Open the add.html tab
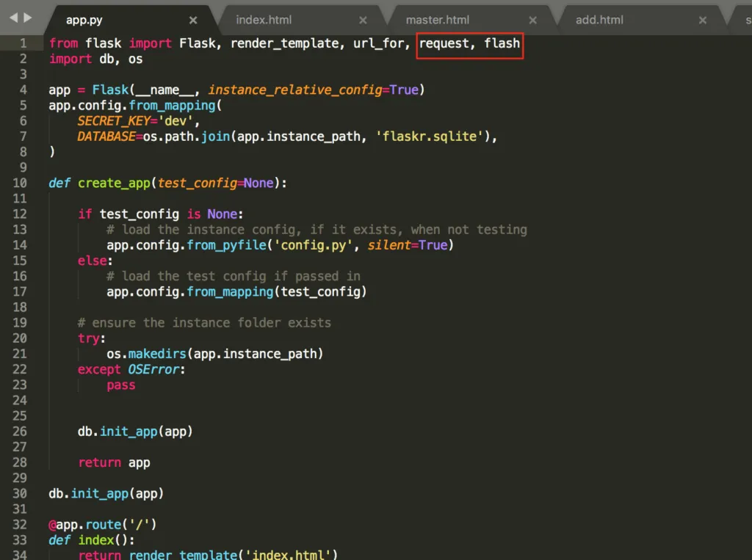Viewport: 752px width, 560px height. point(599,20)
